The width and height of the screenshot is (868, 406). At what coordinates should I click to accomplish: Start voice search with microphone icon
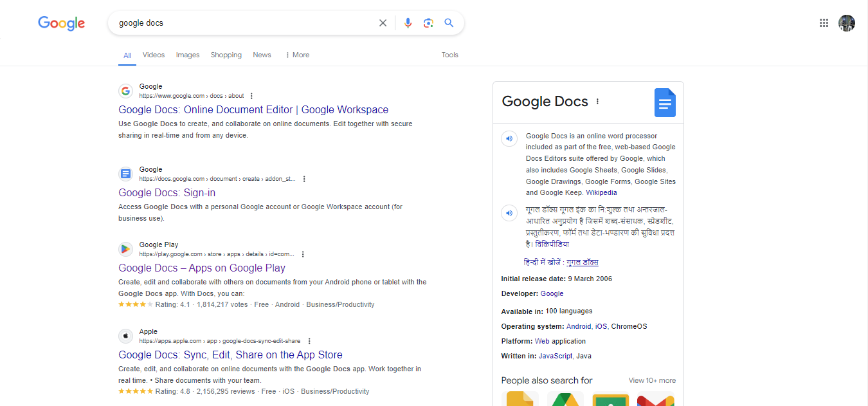[x=408, y=23]
